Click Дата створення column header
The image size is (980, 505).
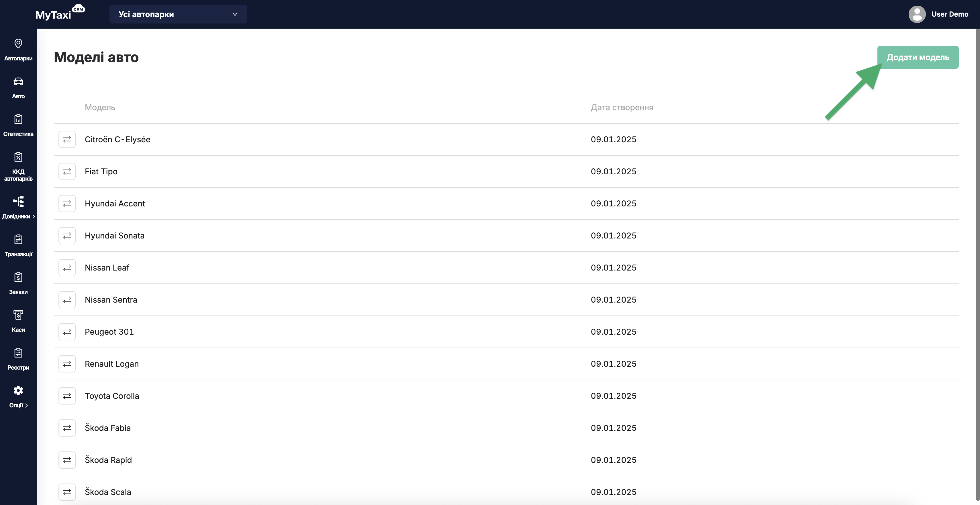click(x=622, y=107)
